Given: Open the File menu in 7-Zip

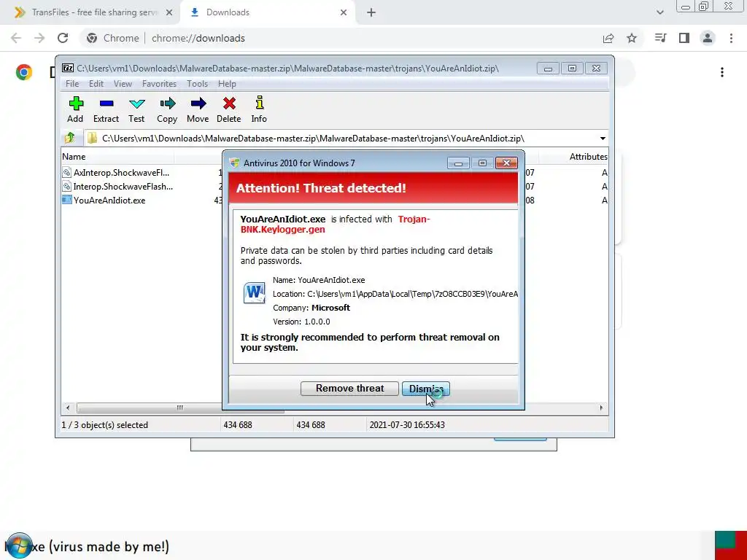Looking at the screenshot, I should 72,84.
